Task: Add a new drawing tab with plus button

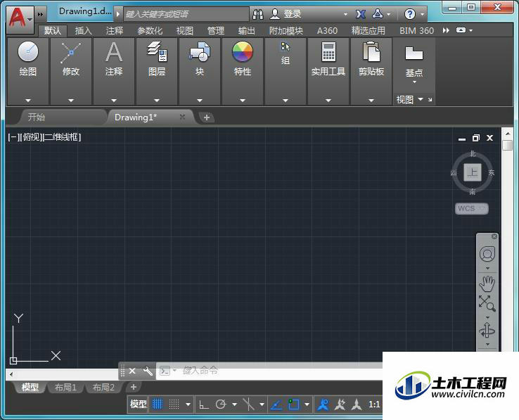Action: coord(207,117)
